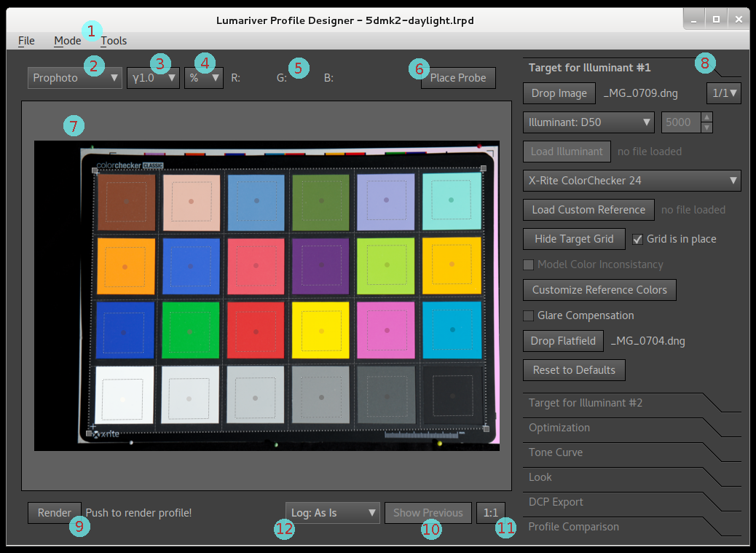Enable the Glare Compensation checkbox

tap(529, 315)
